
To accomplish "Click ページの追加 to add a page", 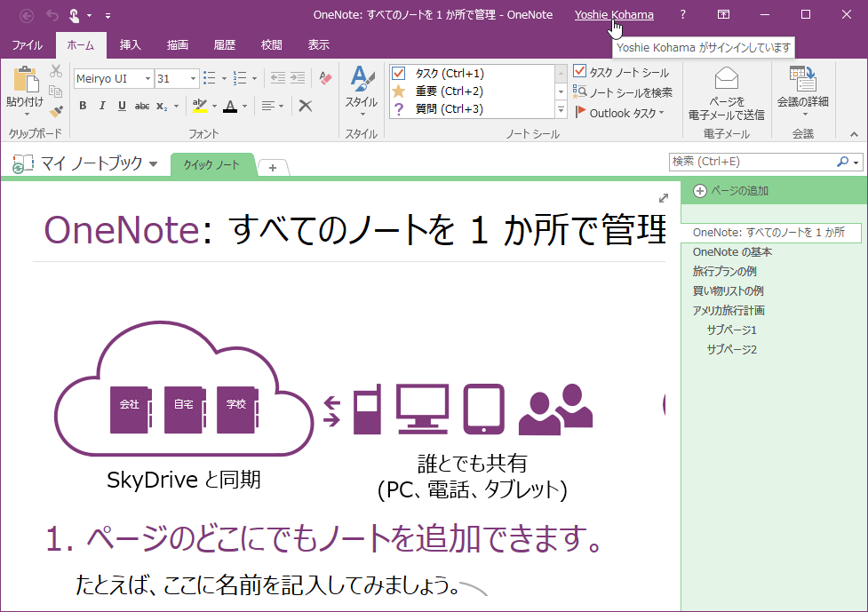I will pos(730,191).
